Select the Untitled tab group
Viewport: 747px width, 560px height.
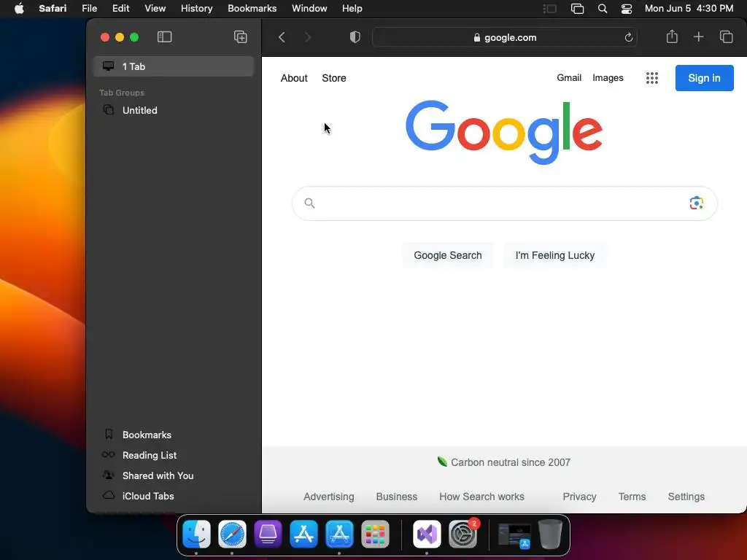174,110
